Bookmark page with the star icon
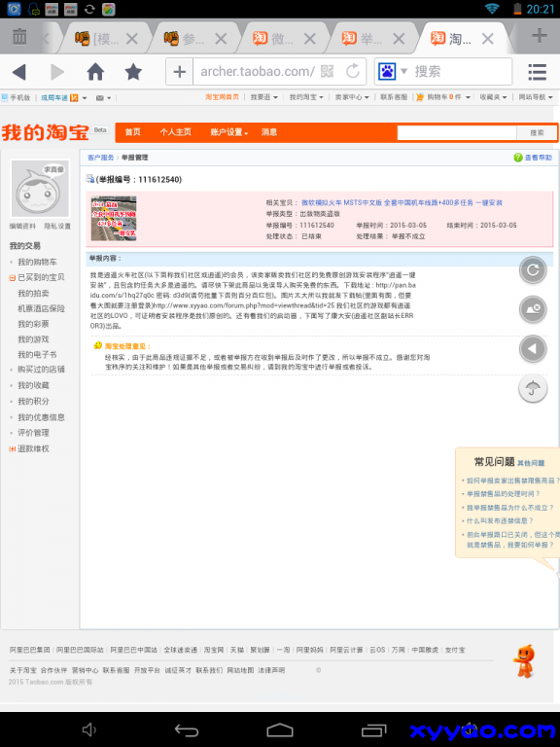560x747 pixels. tap(133, 72)
